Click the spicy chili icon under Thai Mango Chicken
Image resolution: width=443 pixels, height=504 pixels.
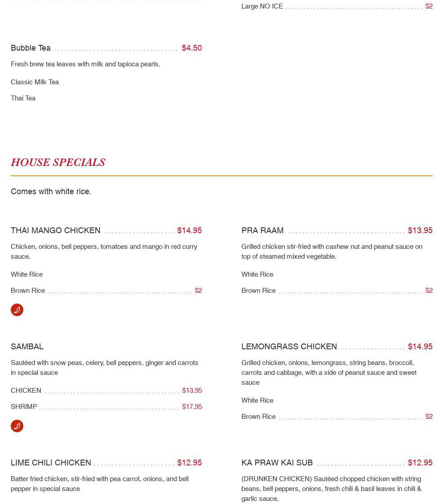(17, 310)
